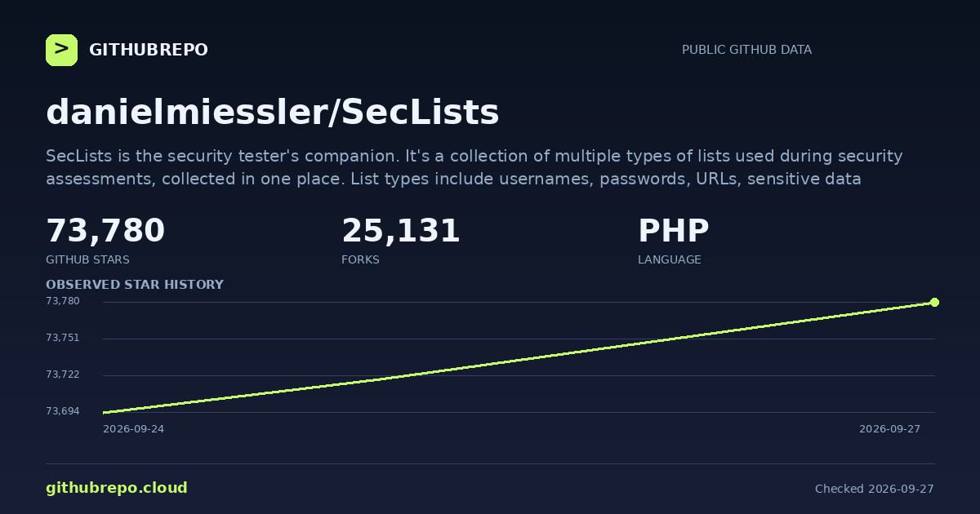Click the green endpoint dot on chart
This screenshot has width=980, height=514.
[934, 302]
